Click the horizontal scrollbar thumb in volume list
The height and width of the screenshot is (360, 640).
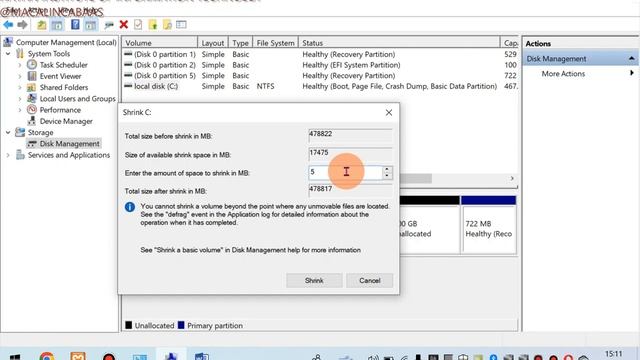click(416, 178)
